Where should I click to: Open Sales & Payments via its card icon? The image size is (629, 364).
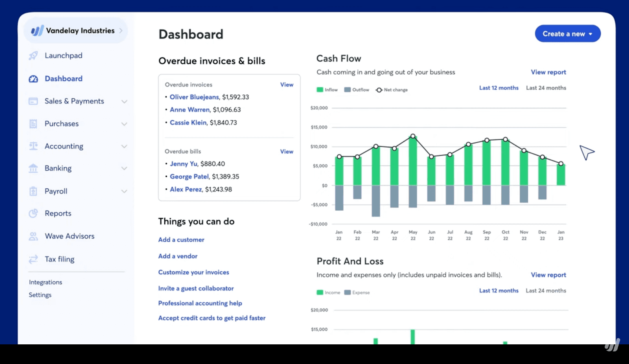(33, 101)
